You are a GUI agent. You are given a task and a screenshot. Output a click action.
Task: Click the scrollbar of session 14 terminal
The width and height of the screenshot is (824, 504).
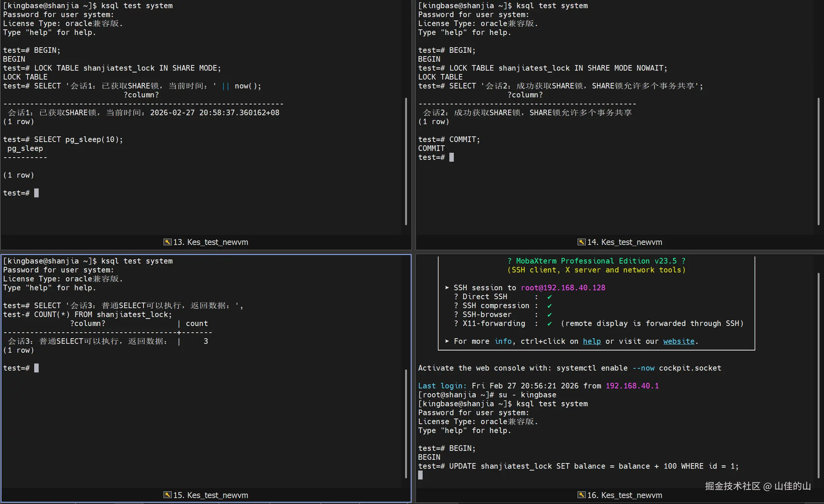pos(818,162)
